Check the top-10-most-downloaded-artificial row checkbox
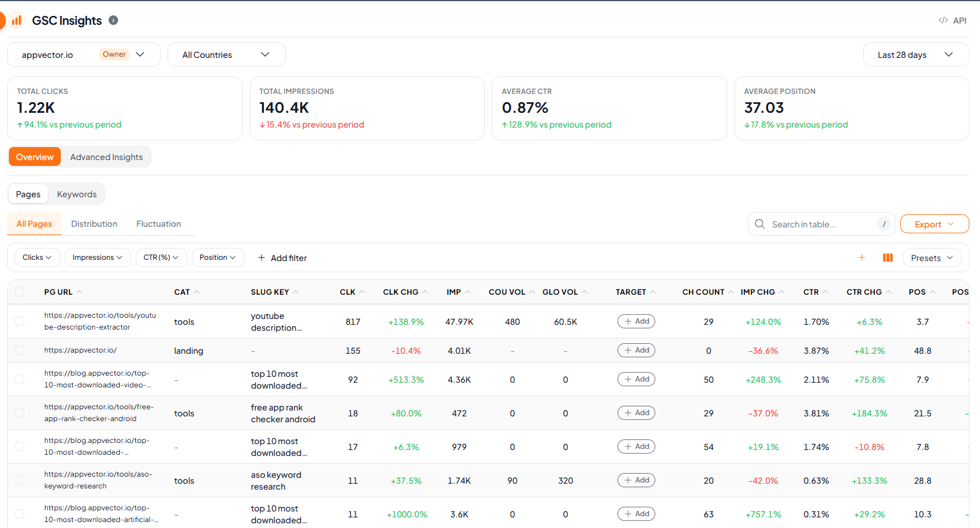Viewport: 980px width, 528px height. 19,514
